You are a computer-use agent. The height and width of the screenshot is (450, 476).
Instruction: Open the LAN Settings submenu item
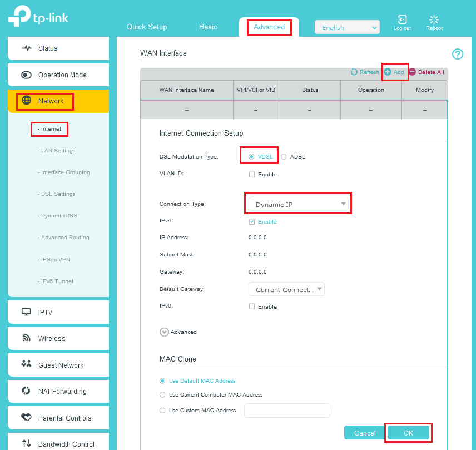(x=57, y=151)
